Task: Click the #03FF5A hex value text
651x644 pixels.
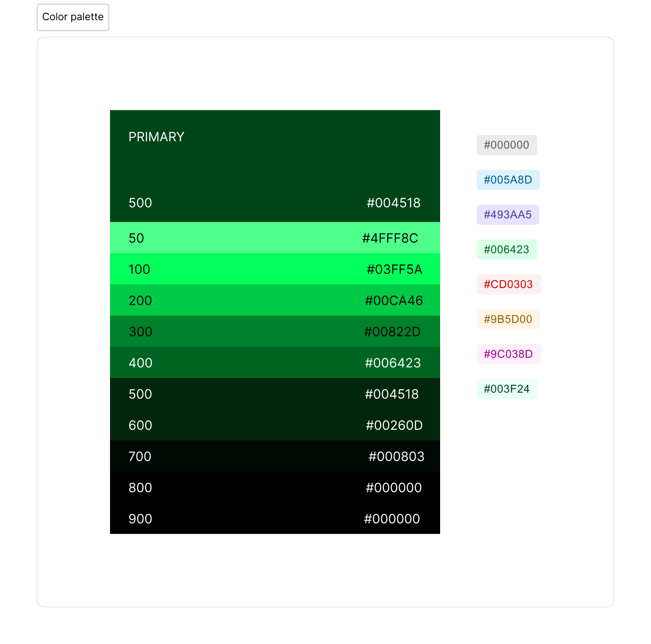Action: 394,269
